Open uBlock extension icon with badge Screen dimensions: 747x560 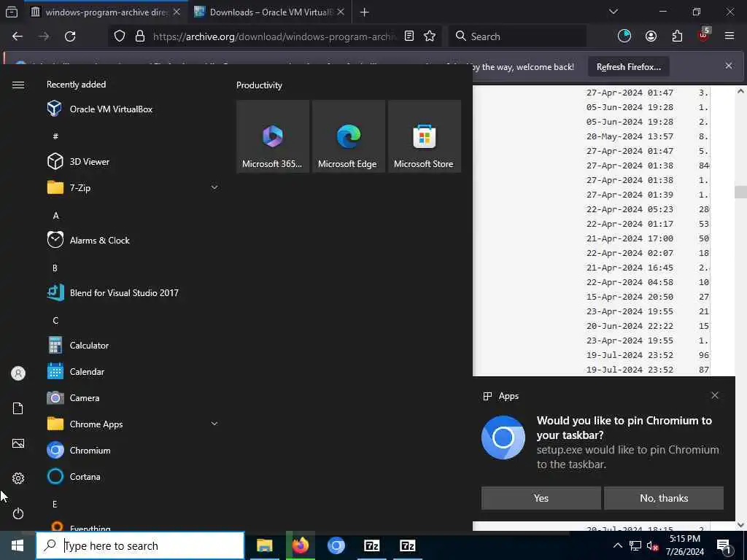tap(704, 35)
